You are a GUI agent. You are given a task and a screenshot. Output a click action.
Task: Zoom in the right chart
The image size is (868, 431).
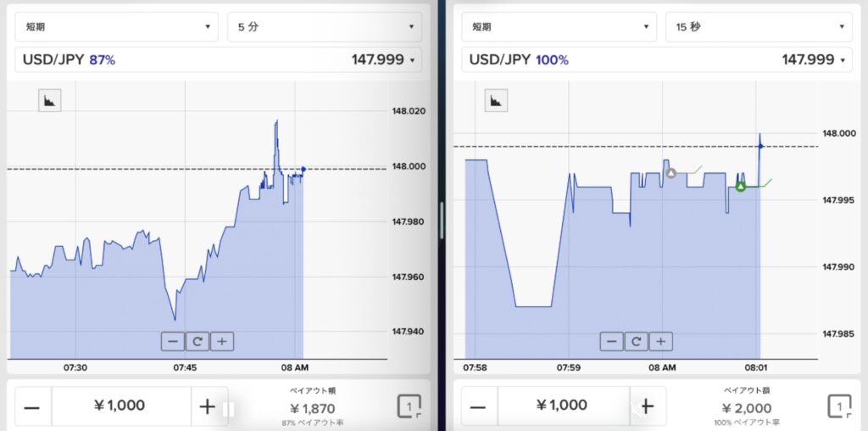[660, 341]
